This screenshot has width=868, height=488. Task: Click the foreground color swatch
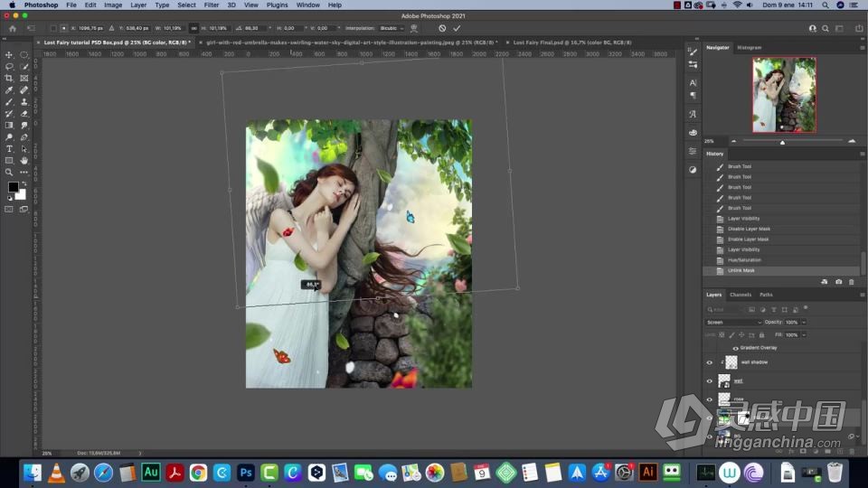(x=13, y=187)
